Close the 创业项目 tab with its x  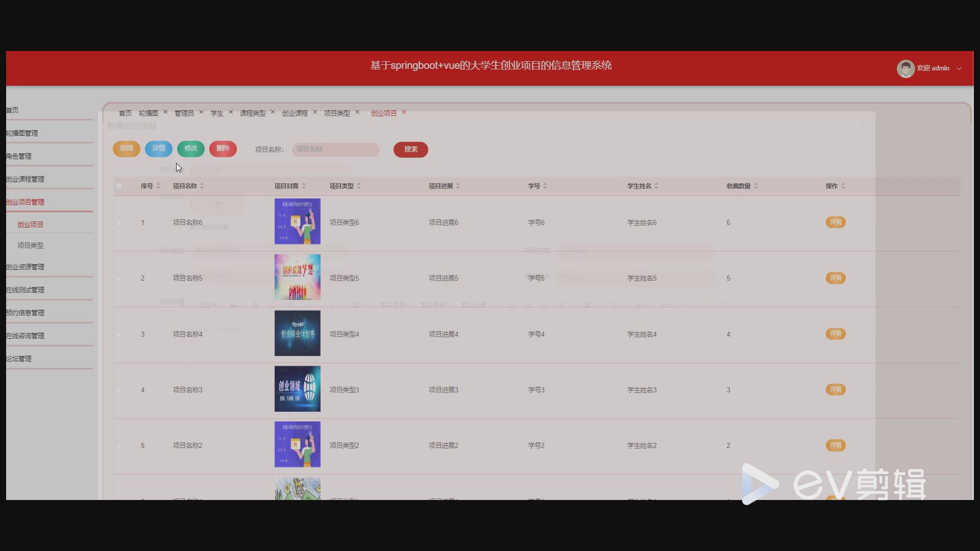click(x=404, y=112)
